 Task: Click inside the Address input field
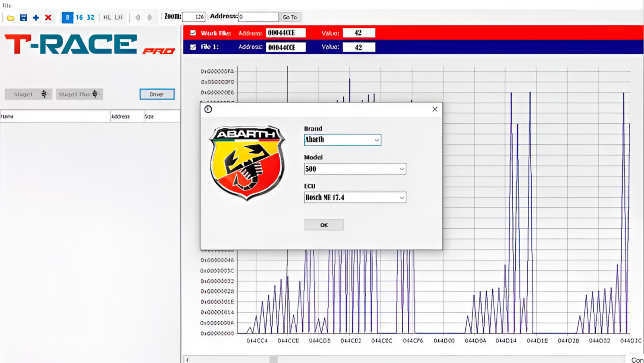pyautogui.click(x=258, y=16)
